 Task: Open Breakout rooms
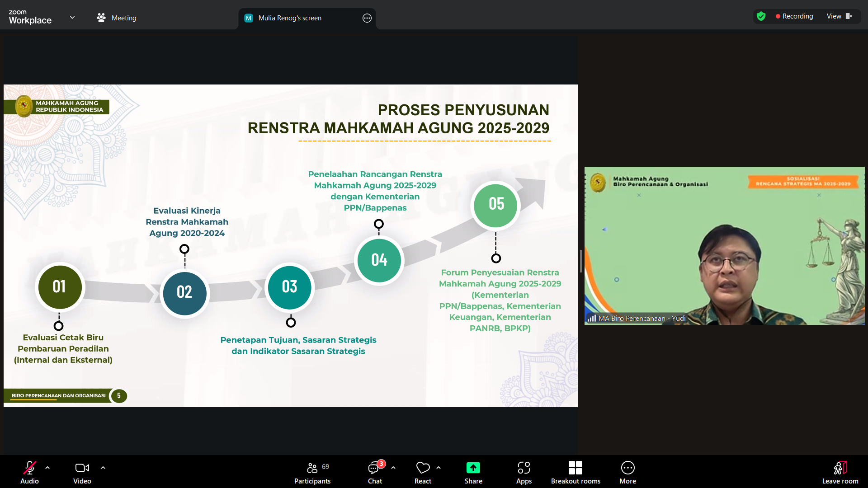point(575,472)
